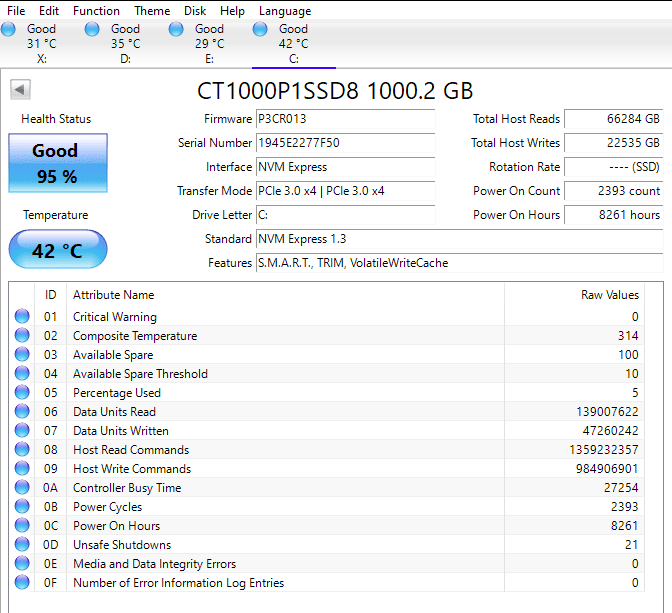Click raw value 139007622
Screen dimensions: 672x613
pyautogui.click(x=607, y=412)
